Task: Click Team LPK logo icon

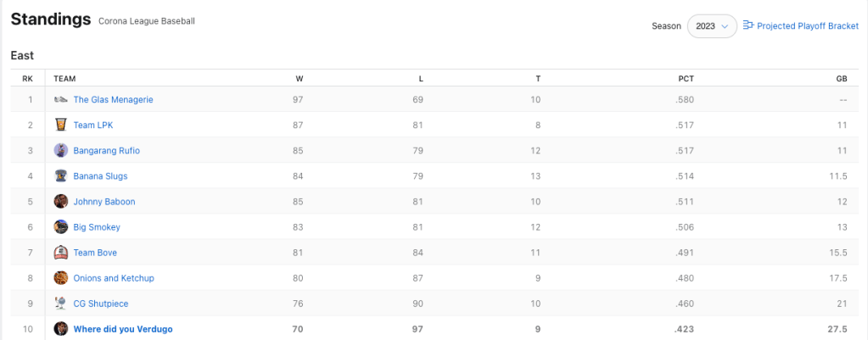Action: (60, 125)
